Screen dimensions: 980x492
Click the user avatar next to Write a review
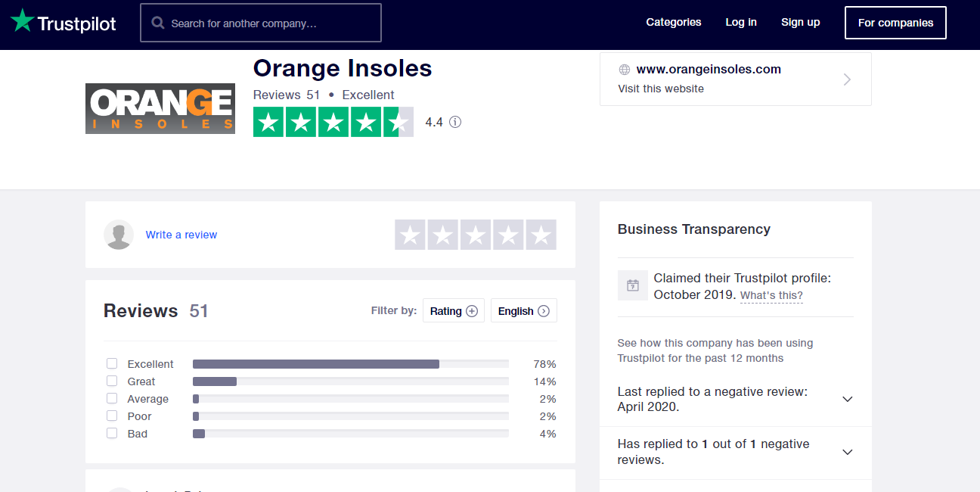tap(119, 235)
